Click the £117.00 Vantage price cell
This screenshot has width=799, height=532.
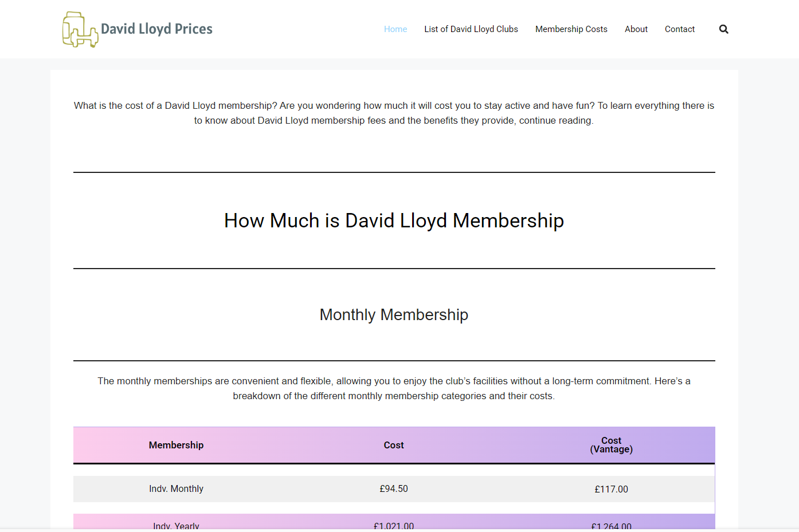611,489
